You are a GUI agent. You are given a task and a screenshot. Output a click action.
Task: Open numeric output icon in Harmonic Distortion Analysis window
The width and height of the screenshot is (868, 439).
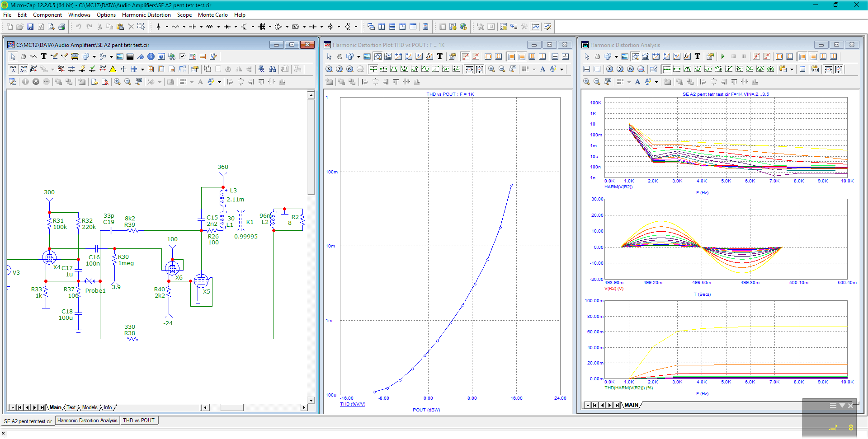click(815, 69)
